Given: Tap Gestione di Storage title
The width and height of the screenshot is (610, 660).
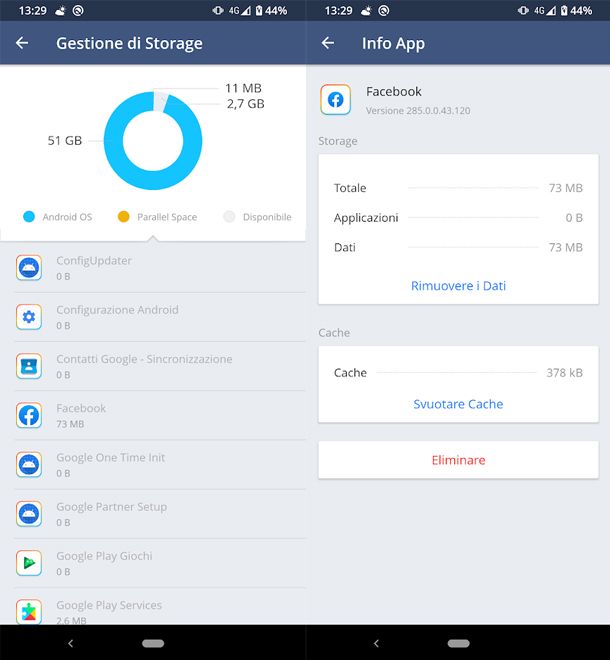Looking at the screenshot, I should (129, 43).
